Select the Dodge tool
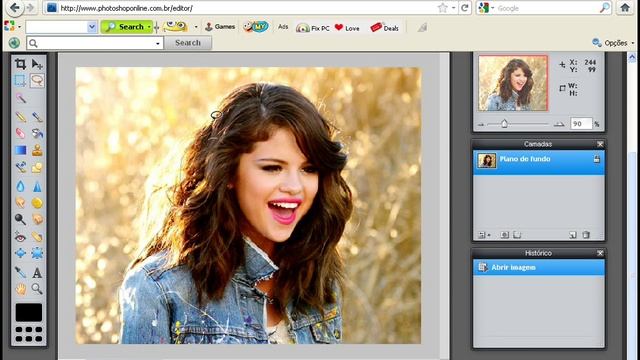This screenshot has width=640, height=360. click(20, 219)
